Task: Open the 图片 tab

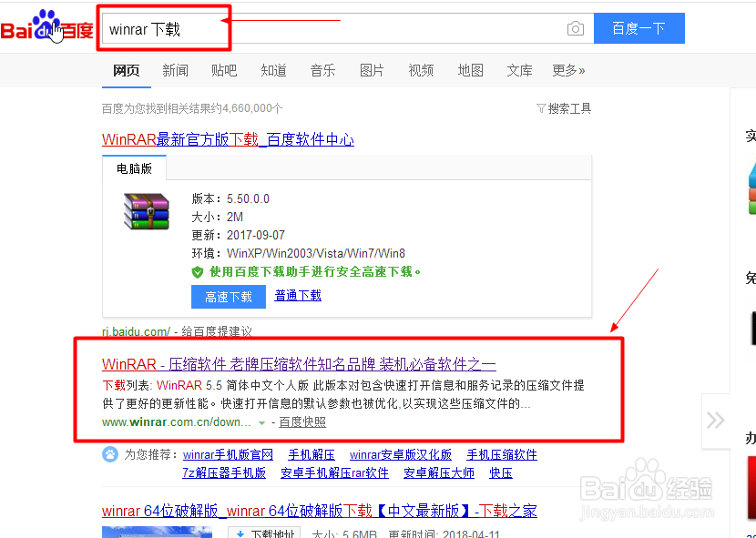Action: click(372, 71)
